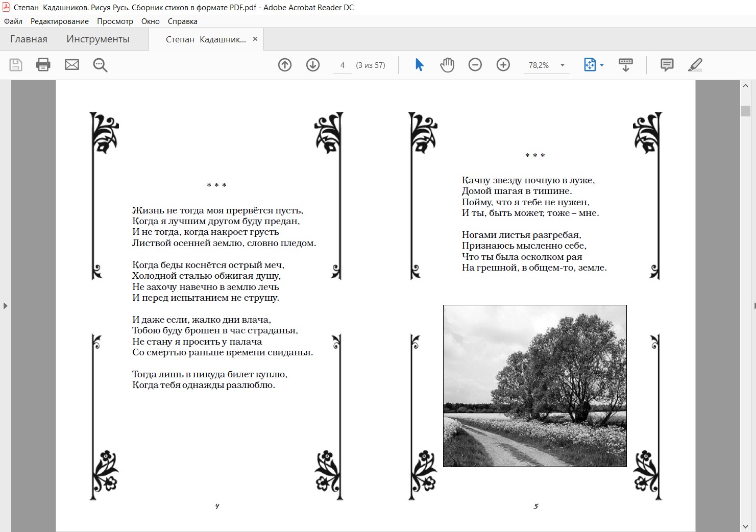Click the Print file icon
Viewport: 756px width, 532px height.
click(43, 65)
